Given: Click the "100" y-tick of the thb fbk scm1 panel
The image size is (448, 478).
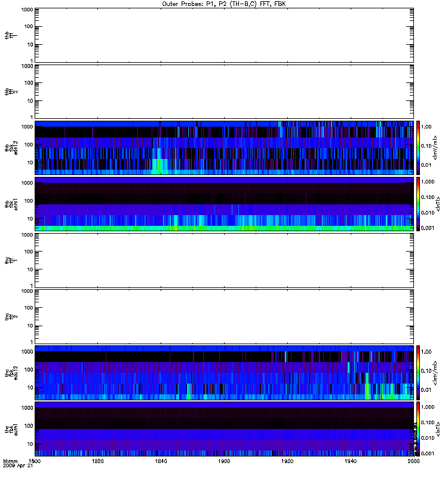Looking at the screenshot, I should pyautogui.click(x=29, y=201).
